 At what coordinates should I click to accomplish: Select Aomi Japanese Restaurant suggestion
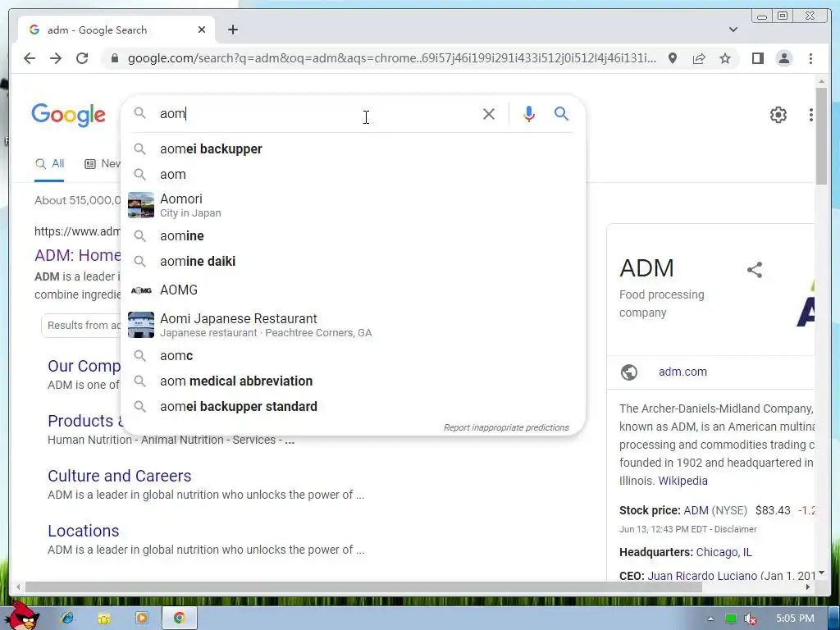coord(354,325)
